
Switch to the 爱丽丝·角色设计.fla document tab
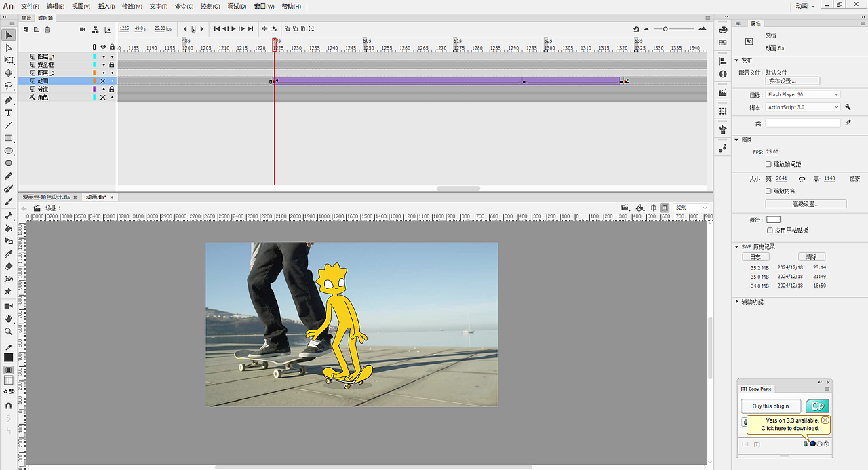pos(46,197)
